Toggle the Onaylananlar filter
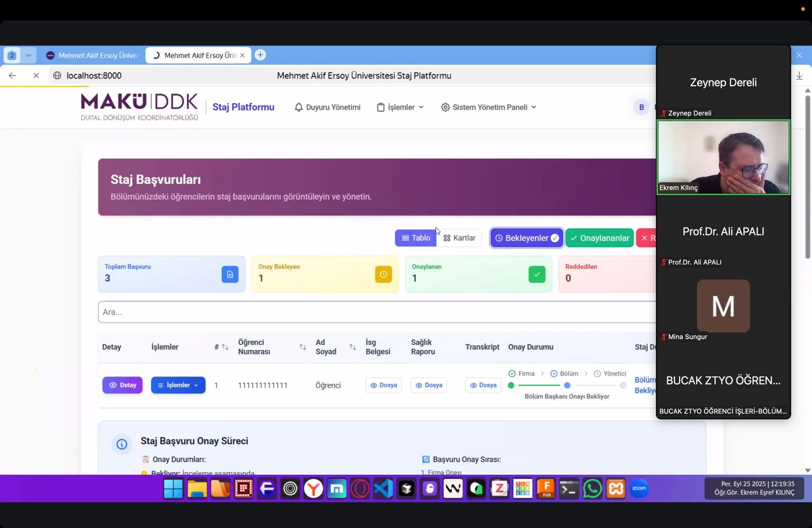This screenshot has width=812, height=528. [599, 238]
